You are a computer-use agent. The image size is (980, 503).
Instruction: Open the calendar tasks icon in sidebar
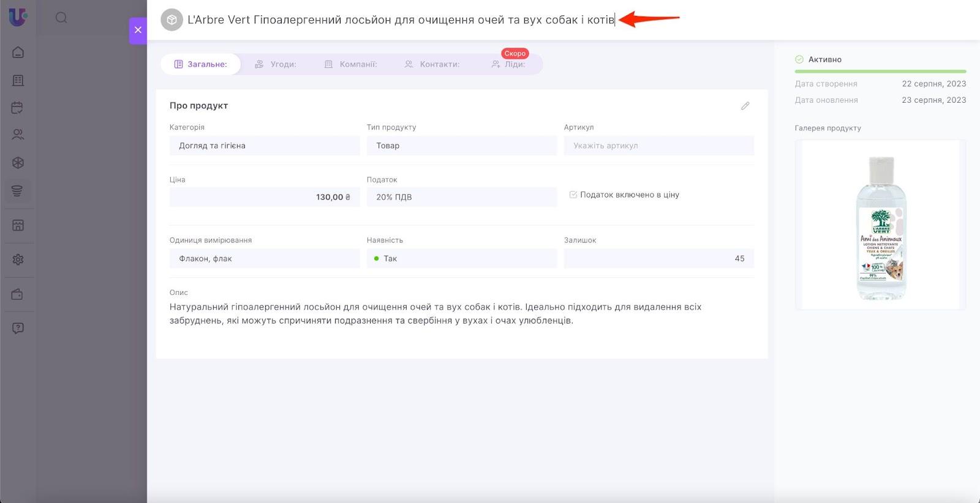coord(18,108)
